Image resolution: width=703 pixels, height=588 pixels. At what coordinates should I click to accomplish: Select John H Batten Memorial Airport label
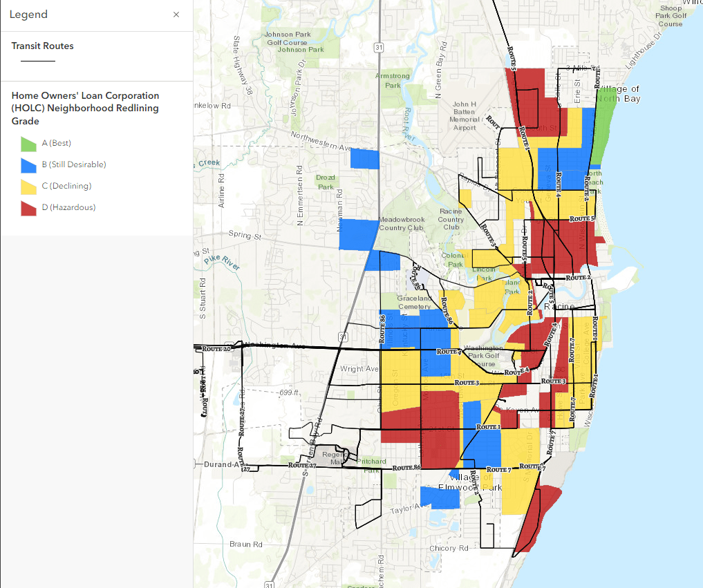coord(464,116)
